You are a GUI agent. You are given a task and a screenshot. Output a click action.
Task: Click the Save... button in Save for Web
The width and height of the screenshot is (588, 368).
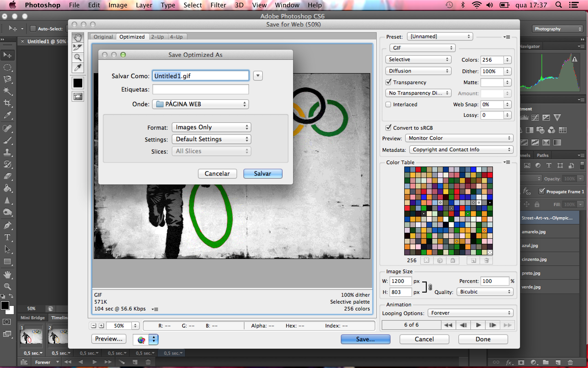pos(365,339)
